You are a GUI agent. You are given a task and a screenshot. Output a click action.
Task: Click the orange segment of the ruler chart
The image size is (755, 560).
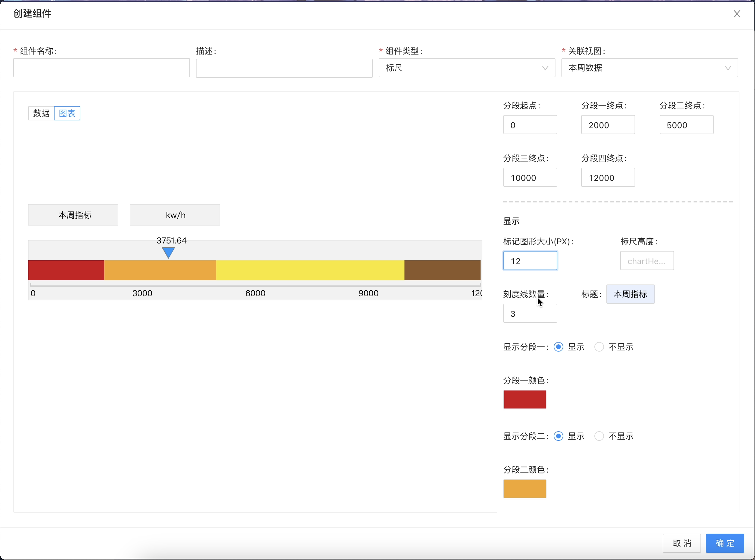click(160, 270)
